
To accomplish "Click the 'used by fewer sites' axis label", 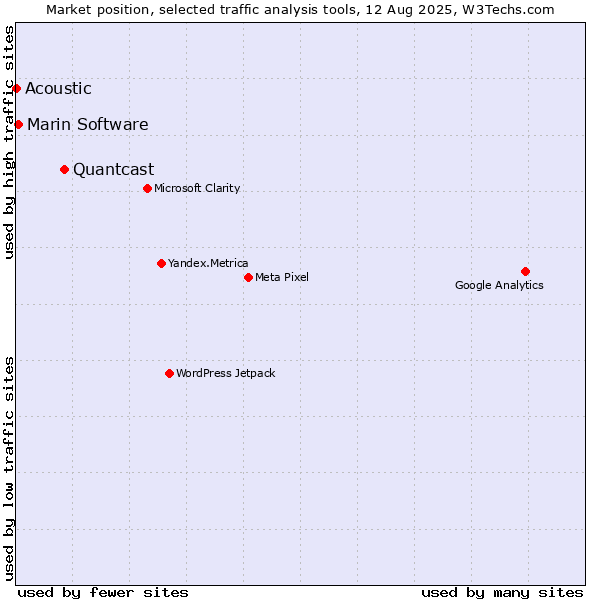I will tap(103, 593).
